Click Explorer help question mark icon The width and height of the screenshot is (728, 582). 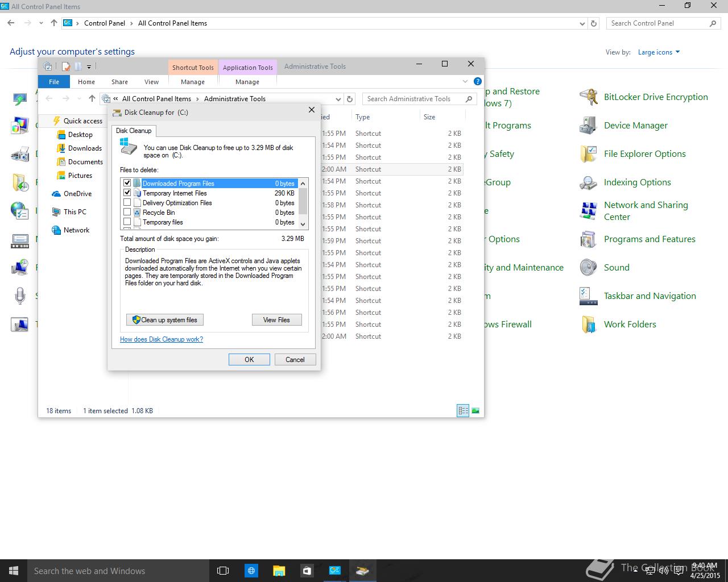coord(478,81)
